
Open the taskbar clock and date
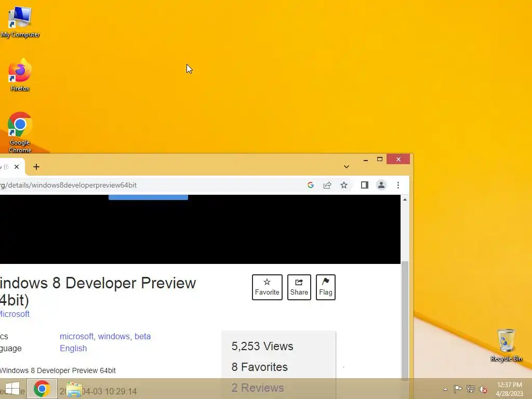[x=510, y=389]
